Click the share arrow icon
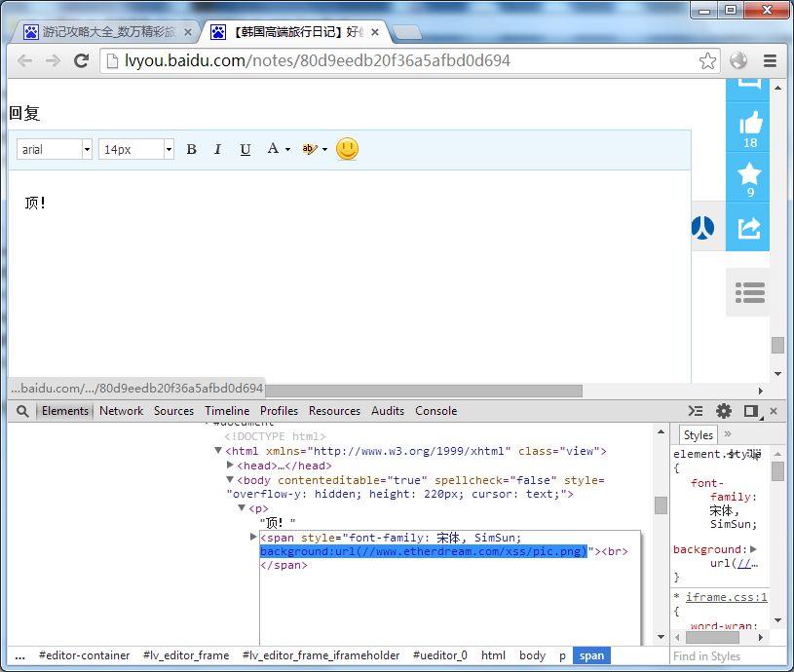Screen dimensions: 794x672 coord(749,228)
